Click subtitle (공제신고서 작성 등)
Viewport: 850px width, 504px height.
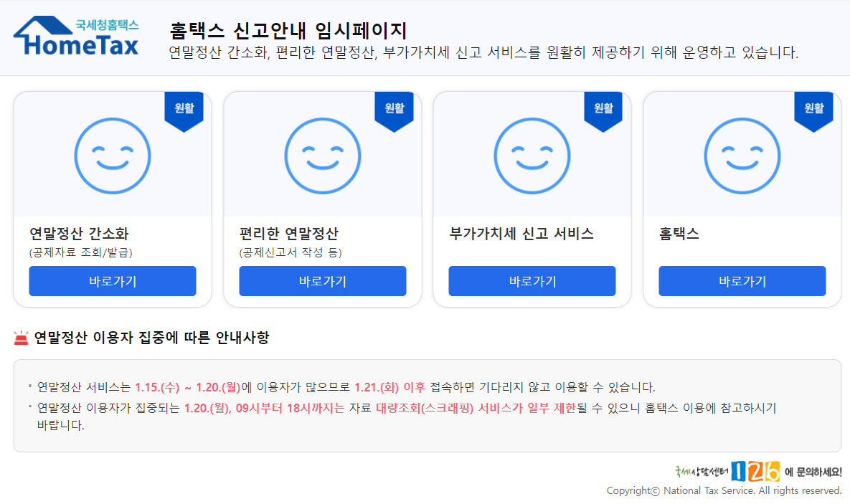[x=291, y=252]
